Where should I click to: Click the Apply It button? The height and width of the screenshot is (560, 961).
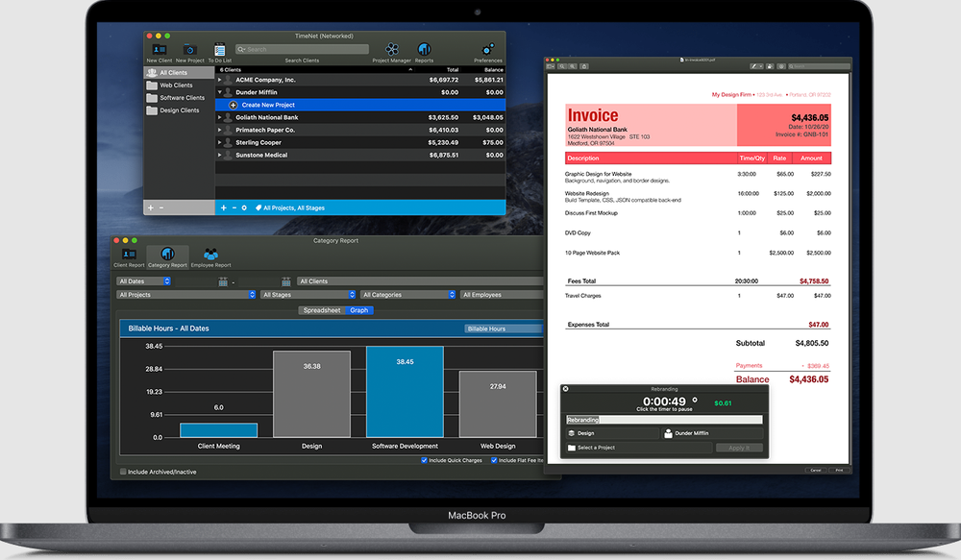pyautogui.click(x=739, y=448)
